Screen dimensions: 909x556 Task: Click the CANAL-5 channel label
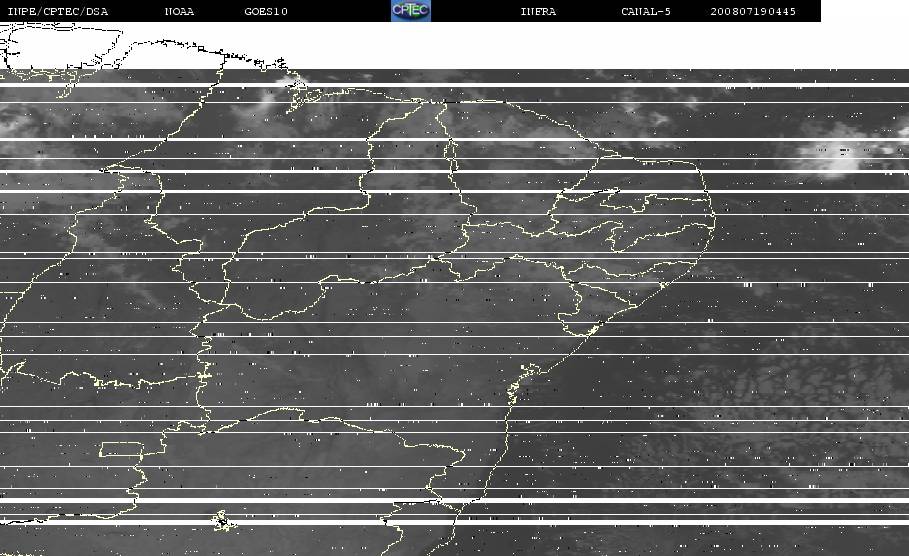646,11
